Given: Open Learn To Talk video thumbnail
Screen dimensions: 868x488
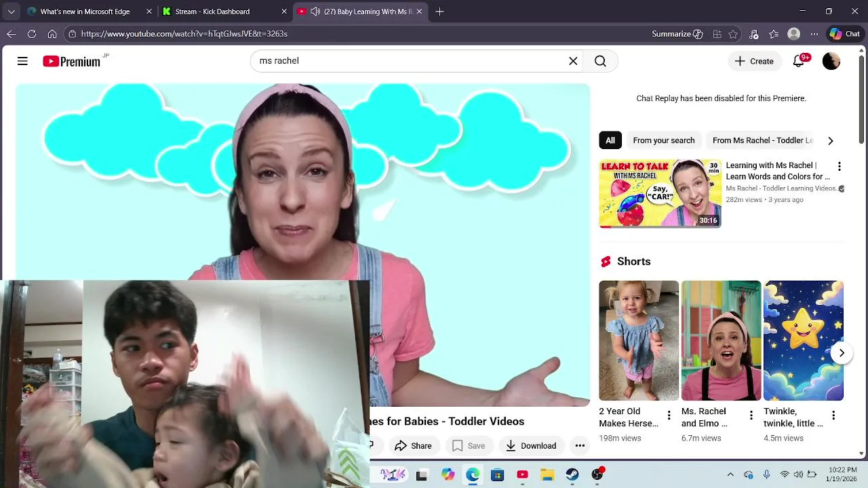Looking at the screenshot, I should click(660, 193).
